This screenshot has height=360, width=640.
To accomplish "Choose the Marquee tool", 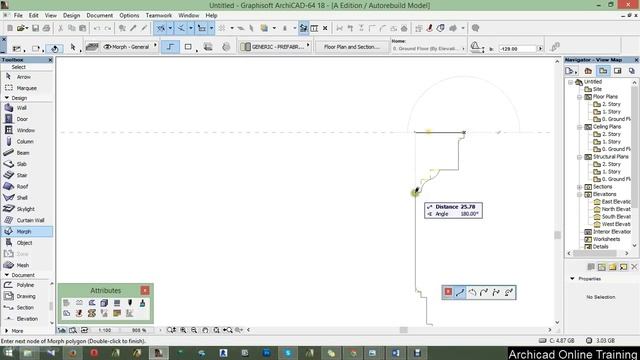I will point(27,88).
